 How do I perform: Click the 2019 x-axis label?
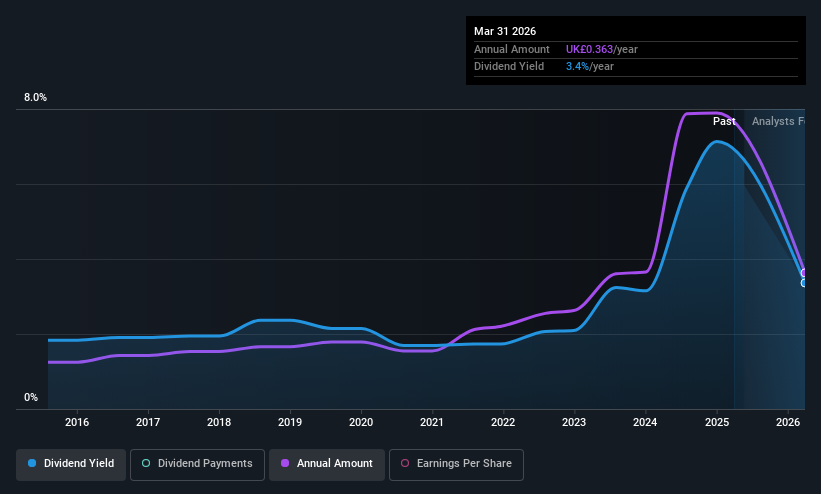pyautogui.click(x=290, y=422)
